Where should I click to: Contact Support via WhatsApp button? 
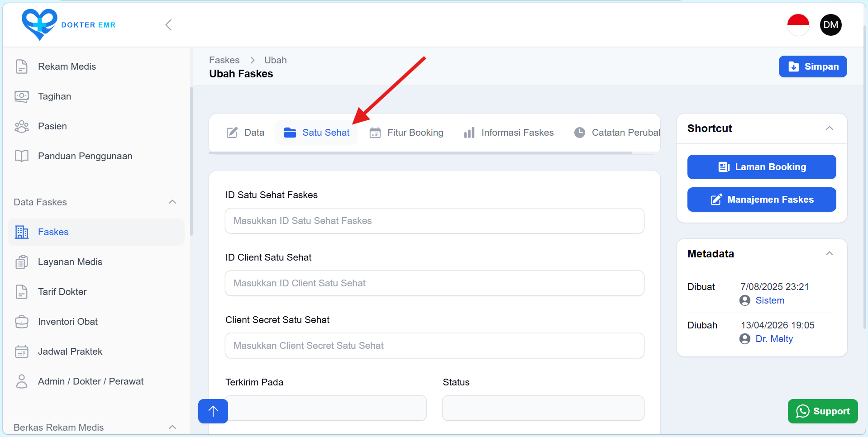[823, 411]
